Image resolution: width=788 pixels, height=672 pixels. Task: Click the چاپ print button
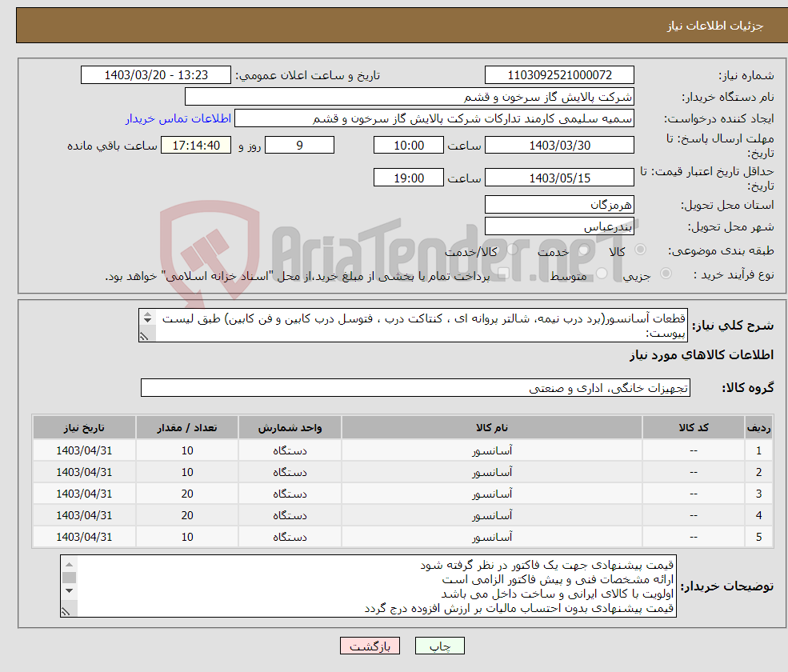click(440, 646)
